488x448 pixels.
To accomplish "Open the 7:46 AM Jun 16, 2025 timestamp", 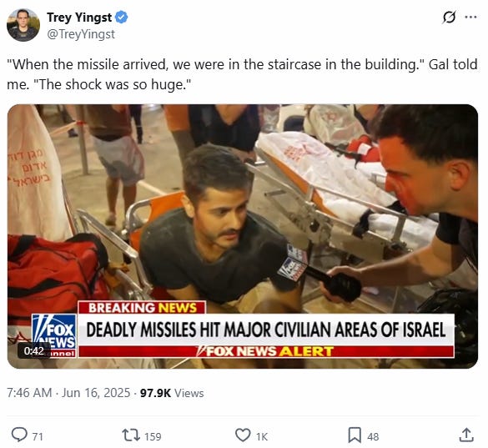I will (x=68, y=393).
